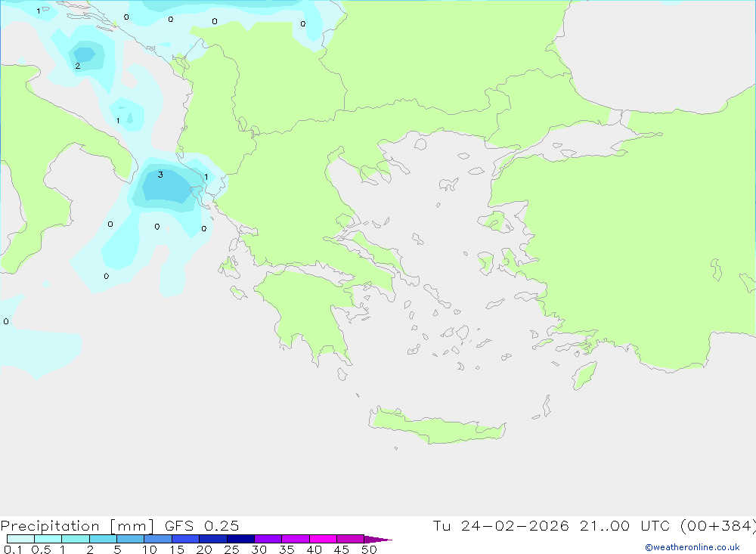Click the legend label '0.1'

(13, 549)
